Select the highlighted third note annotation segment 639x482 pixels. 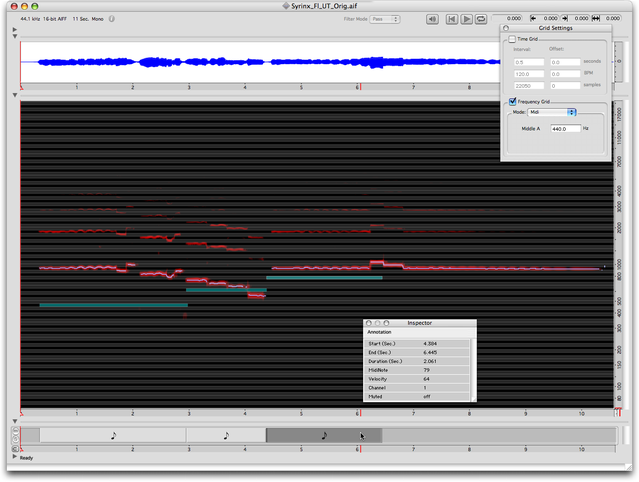tap(324, 435)
